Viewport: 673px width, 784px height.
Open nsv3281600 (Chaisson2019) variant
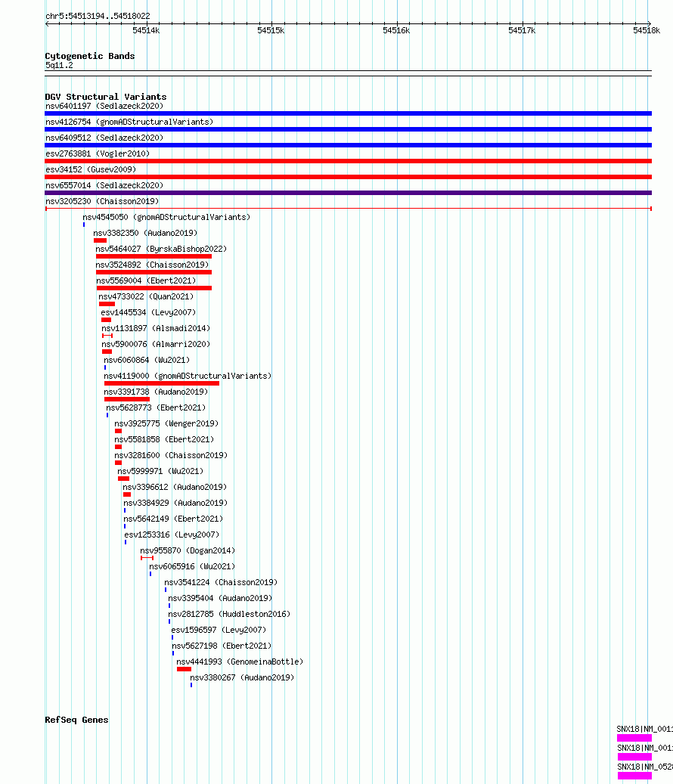(171, 455)
